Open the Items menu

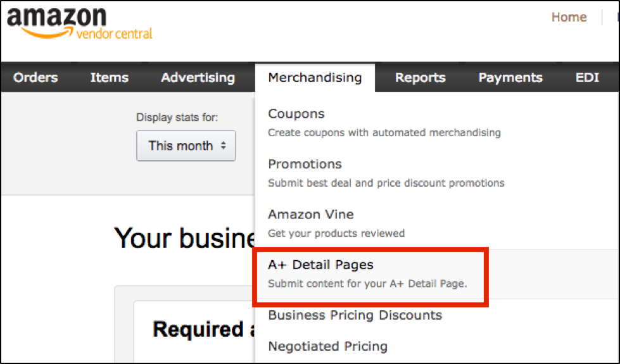coord(110,77)
